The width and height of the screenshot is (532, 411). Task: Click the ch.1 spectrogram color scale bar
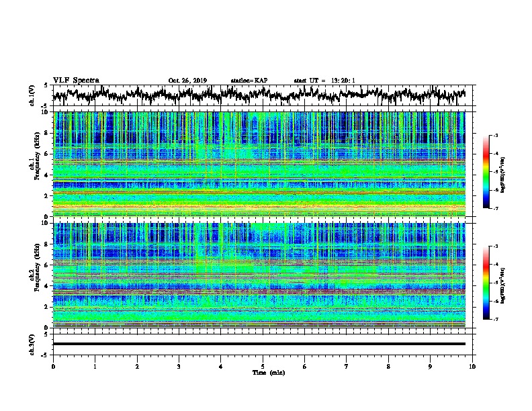(x=486, y=172)
